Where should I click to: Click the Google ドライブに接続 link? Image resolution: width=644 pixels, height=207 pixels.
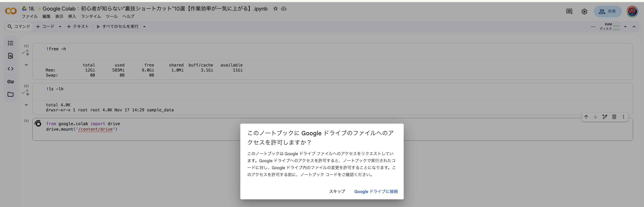[376, 191]
